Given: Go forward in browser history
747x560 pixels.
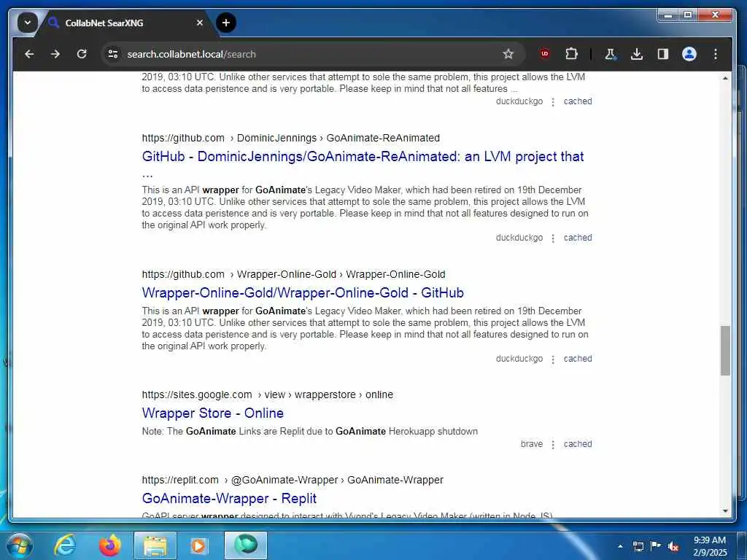Looking at the screenshot, I should coord(55,54).
